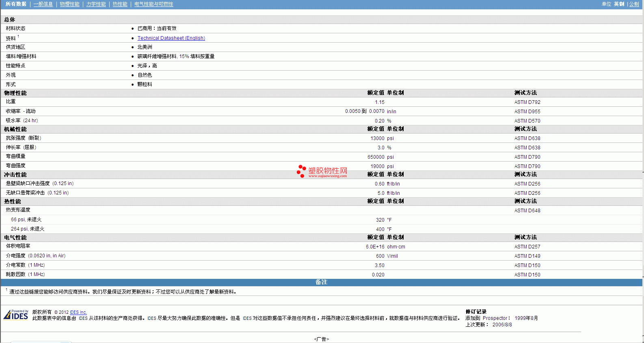Viewport: 644px width, 343px height.
Task: Click the 供货地区 value 北美洲
Action: click(x=145, y=47)
